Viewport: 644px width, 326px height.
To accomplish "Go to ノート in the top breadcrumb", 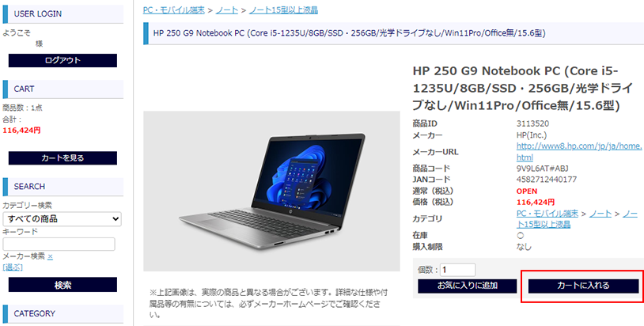I will point(227,10).
